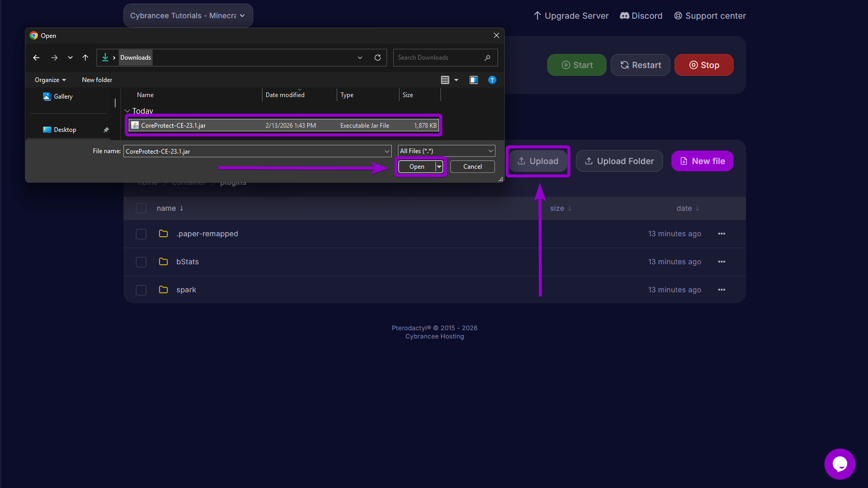Viewport: 868px width, 488px height.
Task: Change the file view layout icon
Action: click(445, 80)
